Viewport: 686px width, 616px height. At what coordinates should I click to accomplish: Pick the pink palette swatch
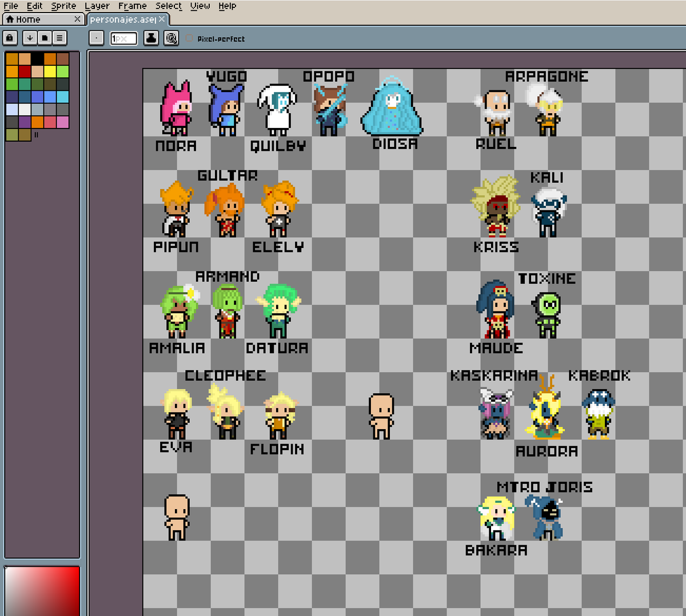(x=62, y=122)
